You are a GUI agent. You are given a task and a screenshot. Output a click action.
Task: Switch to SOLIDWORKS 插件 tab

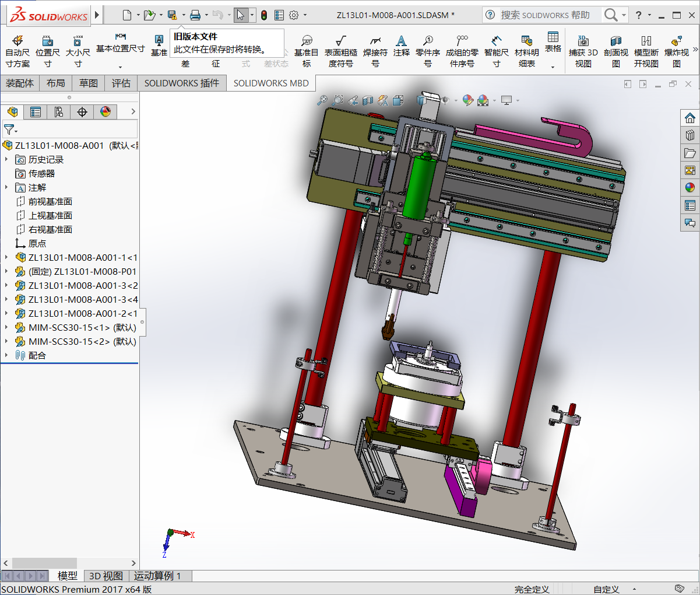coord(182,83)
